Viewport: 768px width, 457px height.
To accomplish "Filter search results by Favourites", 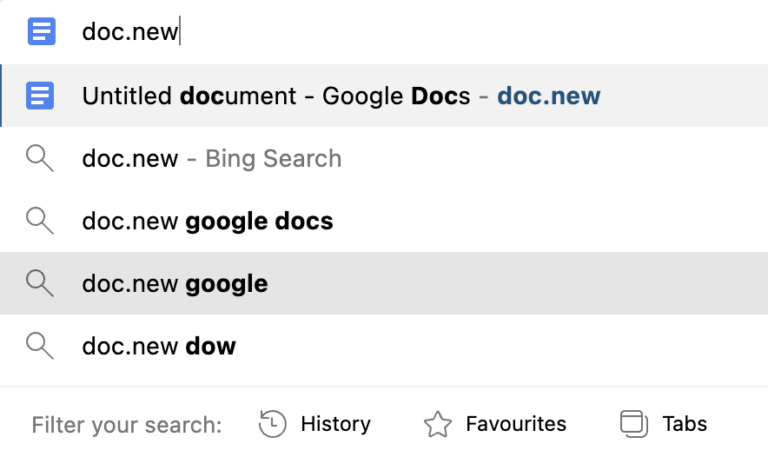I will pyautogui.click(x=515, y=424).
